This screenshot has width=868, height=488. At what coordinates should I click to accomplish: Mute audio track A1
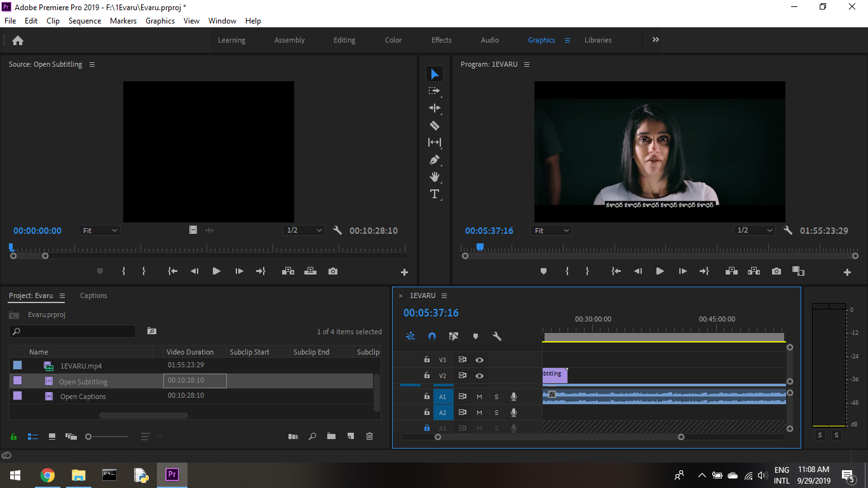coord(479,397)
